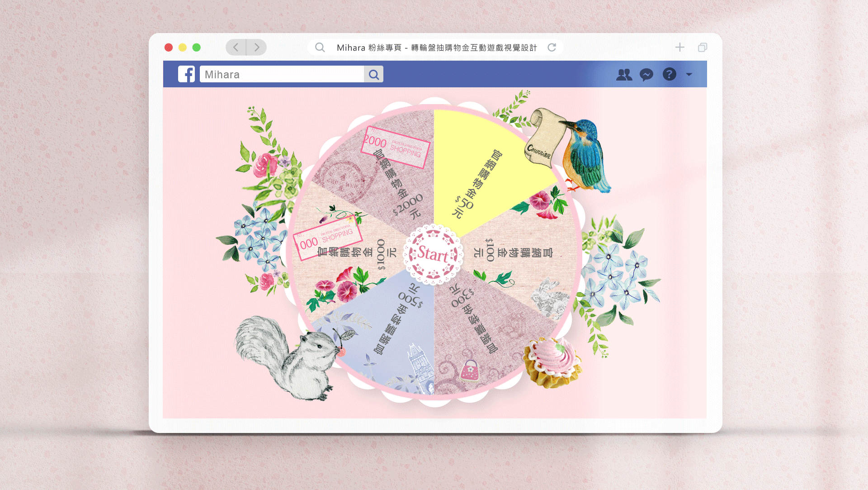Click the 1000 SHOPPING coupon ticket
The image size is (868, 490).
point(328,239)
